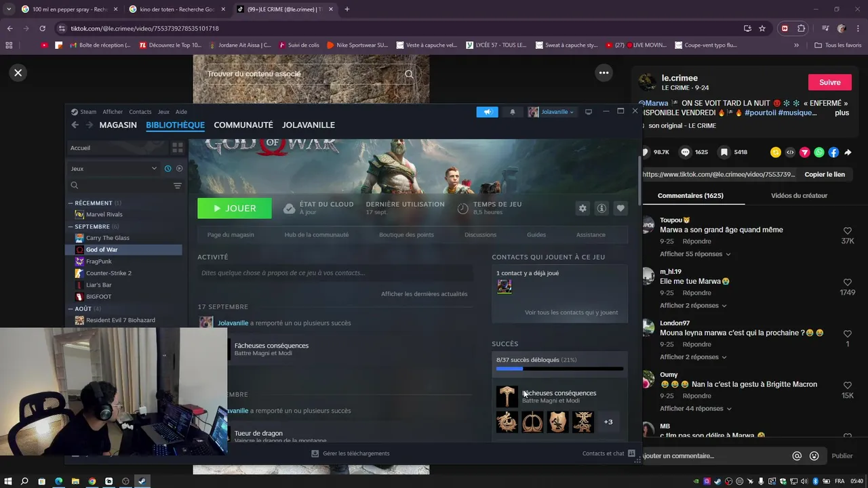
Task: Open the Aide menu
Action: tap(181, 112)
